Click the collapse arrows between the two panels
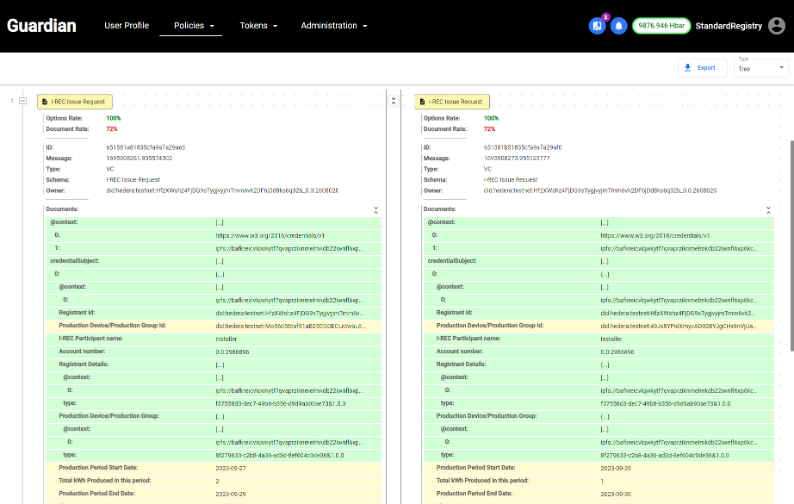Screen dimensions: 794x504 393,101
